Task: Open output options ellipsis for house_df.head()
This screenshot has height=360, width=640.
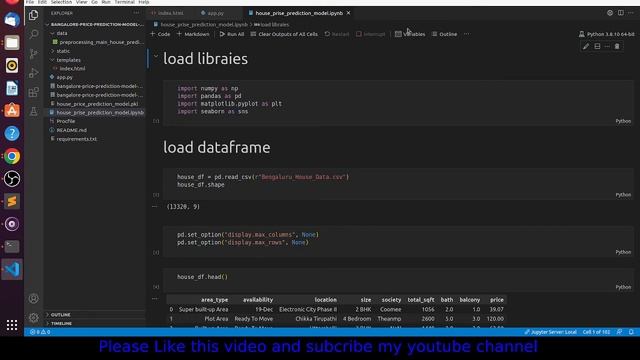Action: [155, 299]
